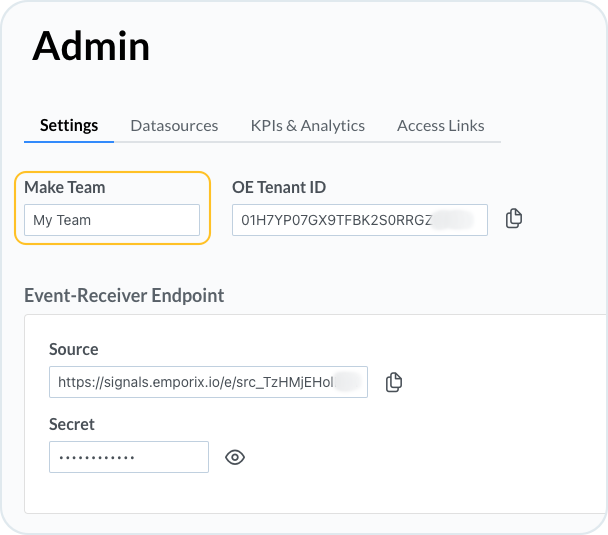Go to the KPIs & Analytics tab
The height and width of the screenshot is (535, 608).
pos(307,125)
